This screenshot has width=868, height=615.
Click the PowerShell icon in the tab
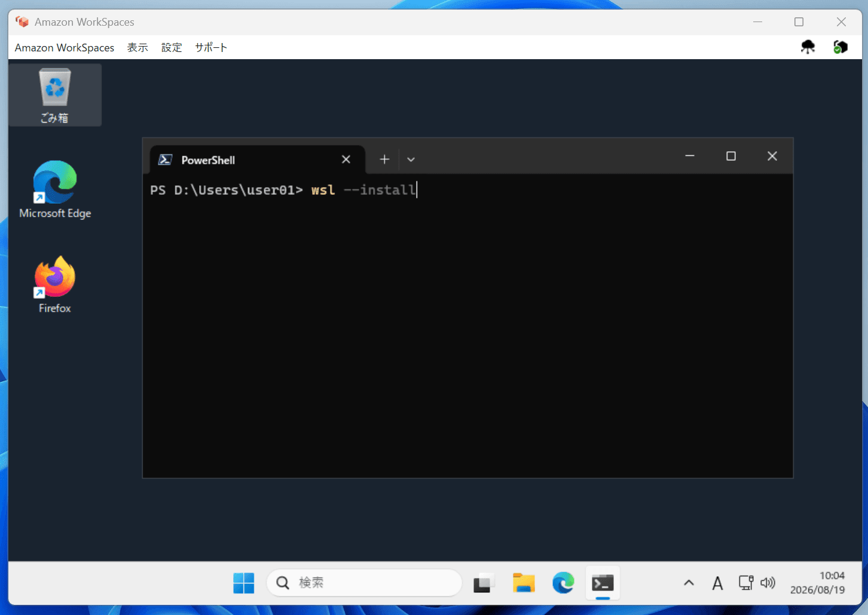click(165, 160)
